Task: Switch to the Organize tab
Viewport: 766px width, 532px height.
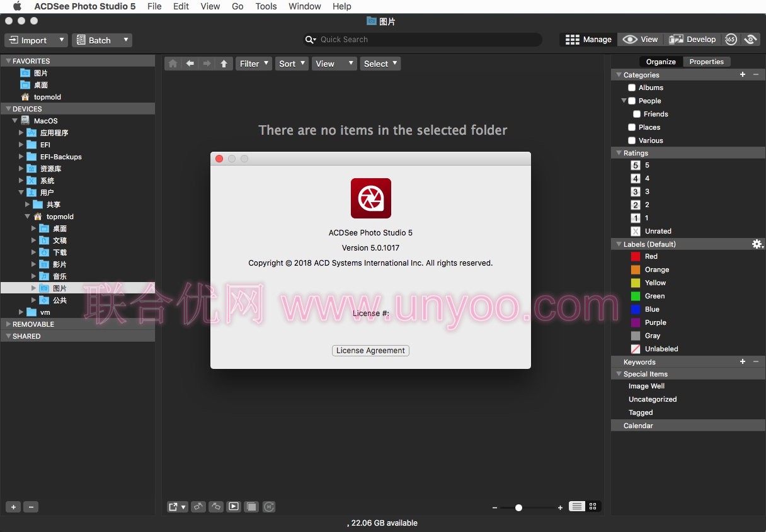Action: [x=661, y=62]
